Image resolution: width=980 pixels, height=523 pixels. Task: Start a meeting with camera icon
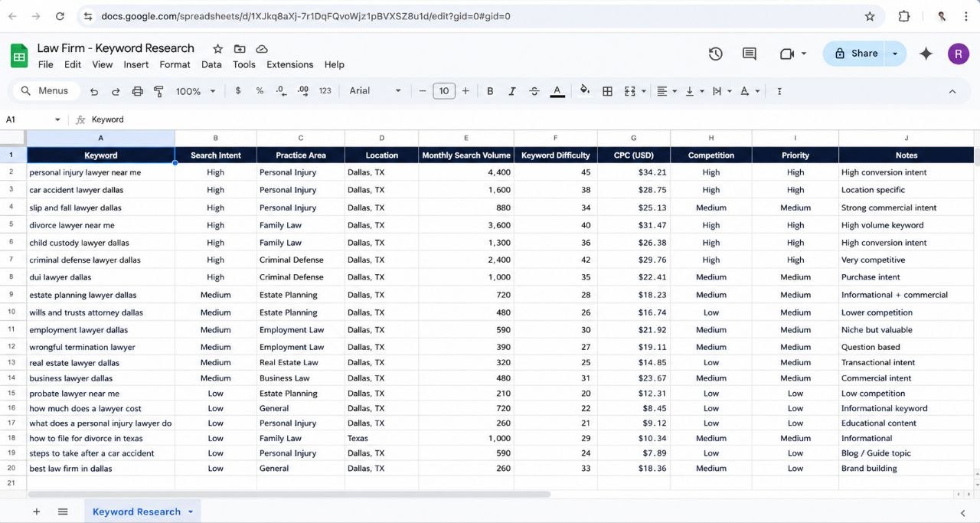787,54
